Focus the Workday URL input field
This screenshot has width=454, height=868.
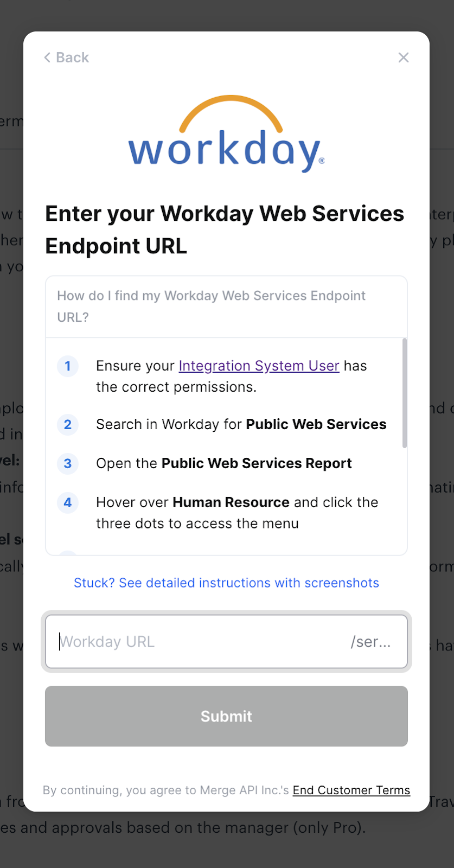tap(226, 642)
